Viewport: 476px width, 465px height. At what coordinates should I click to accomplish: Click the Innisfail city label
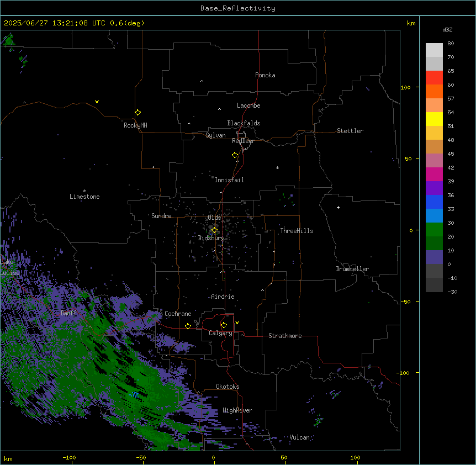pyautogui.click(x=229, y=180)
